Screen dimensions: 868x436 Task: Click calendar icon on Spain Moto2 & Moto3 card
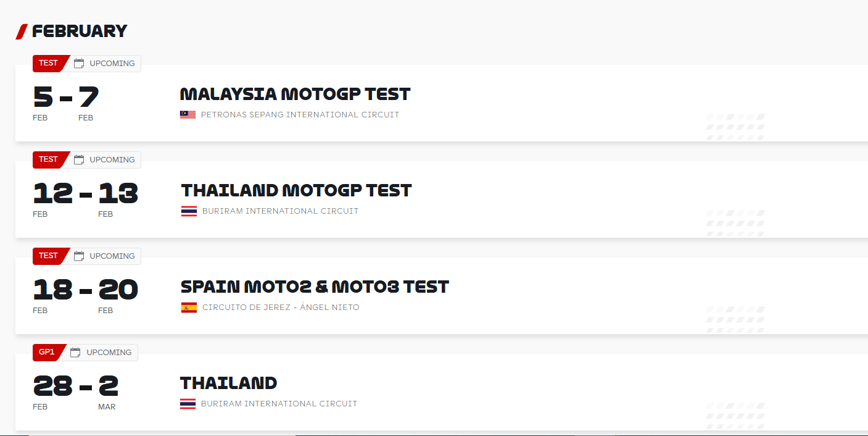(x=79, y=256)
